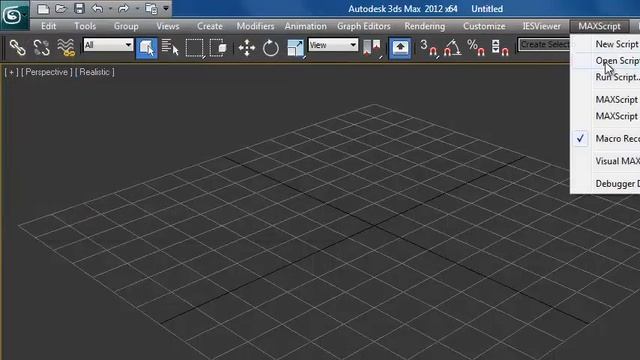640x360 pixels.
Task: Undo the last scene operation
Action: tap(97, 9)
